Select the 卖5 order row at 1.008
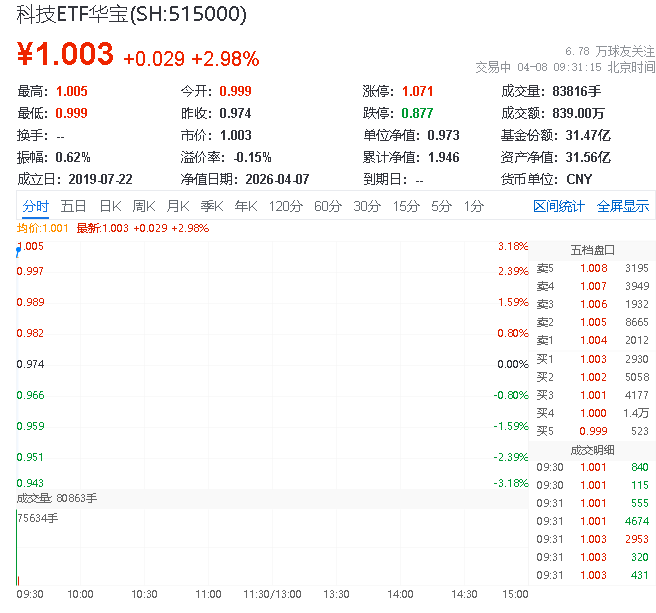This screenshot has width=656, height=613. 592,268
